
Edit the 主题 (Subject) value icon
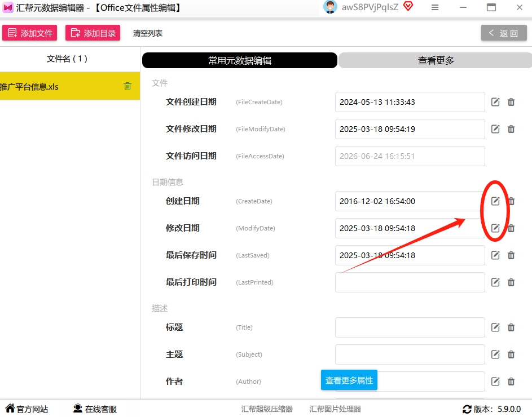tap(495, 354)
